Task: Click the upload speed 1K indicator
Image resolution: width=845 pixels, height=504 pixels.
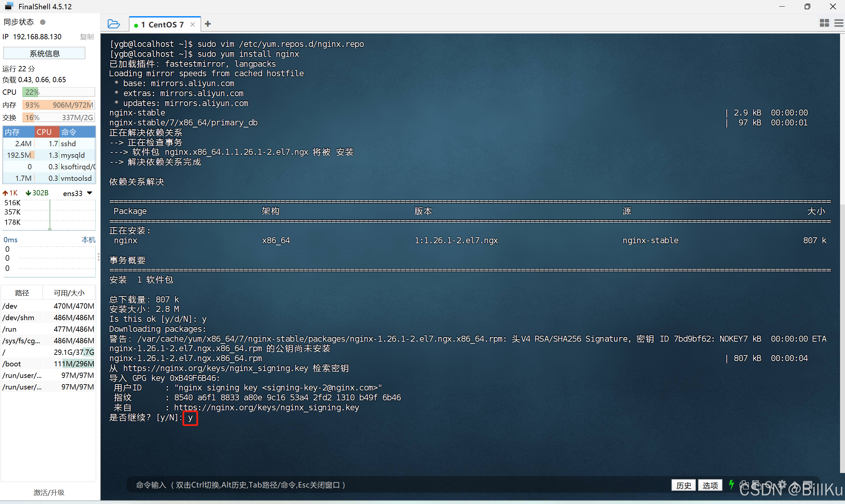Action: click(10, 193)
